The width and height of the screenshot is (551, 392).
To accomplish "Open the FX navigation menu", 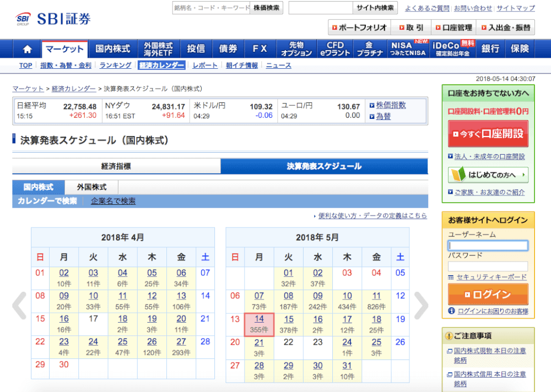I will pos(260,49).
